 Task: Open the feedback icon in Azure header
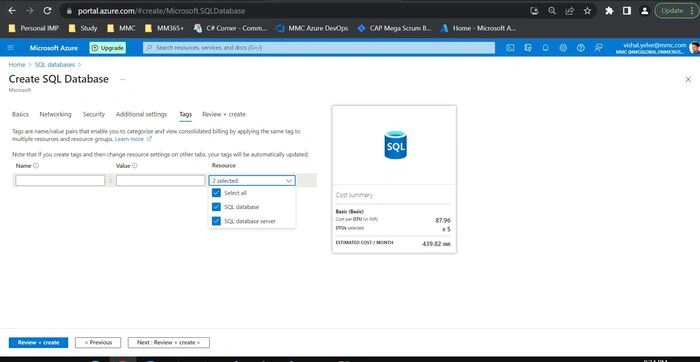click(x=599, y=48)
